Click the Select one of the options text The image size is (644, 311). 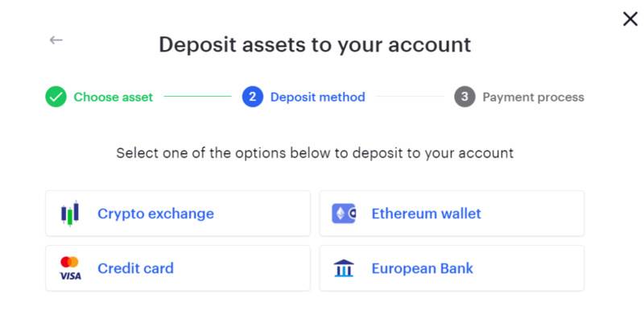point(315,153)
